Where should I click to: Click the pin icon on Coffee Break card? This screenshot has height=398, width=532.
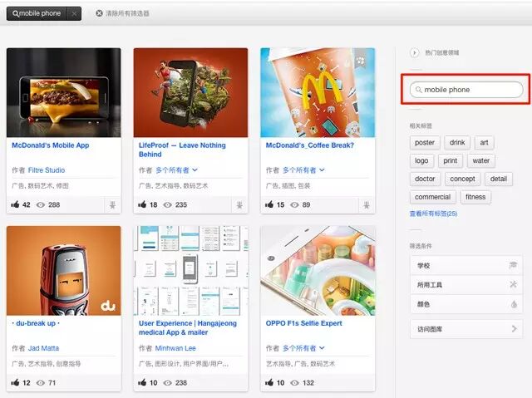tap(367, 204)
